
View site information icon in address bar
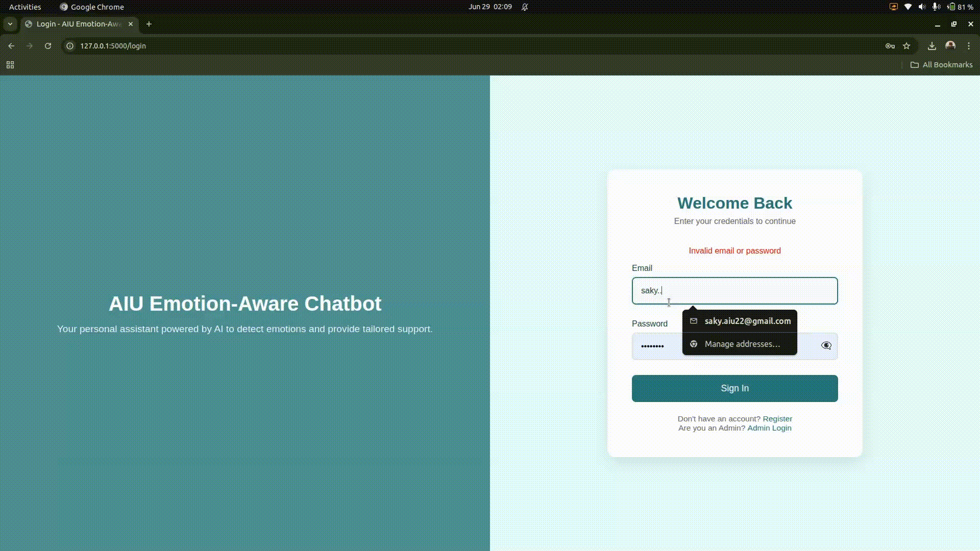click(70, 46)
